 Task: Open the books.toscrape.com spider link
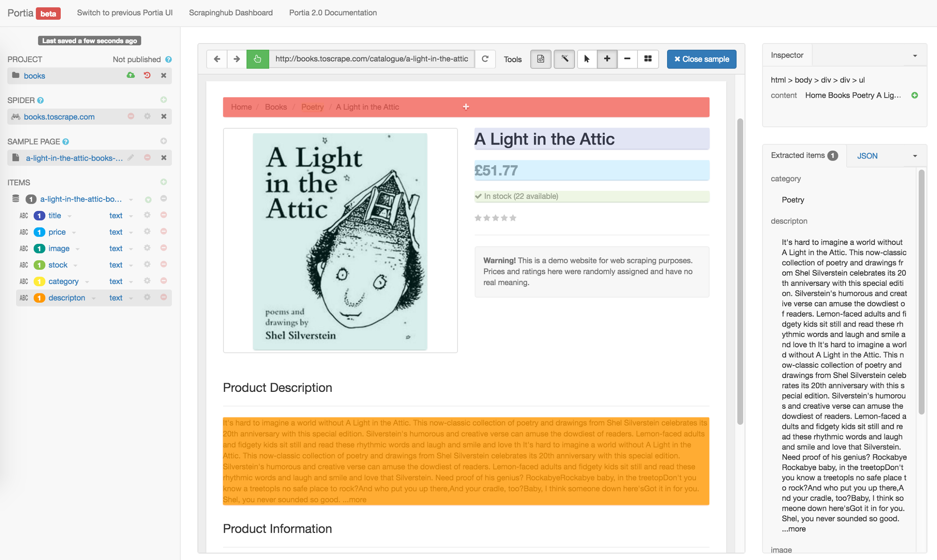click(x=59, y=116)
